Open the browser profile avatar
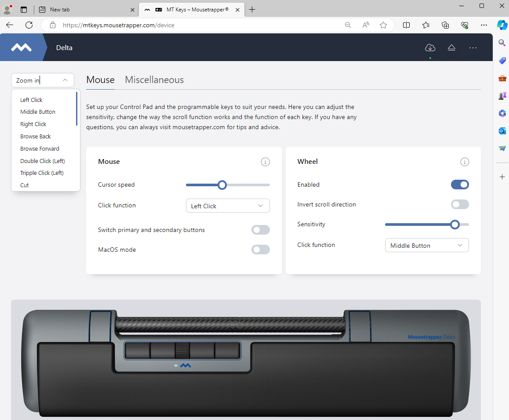Viewport: 509px width, 420px height. (x=7, y=9)
